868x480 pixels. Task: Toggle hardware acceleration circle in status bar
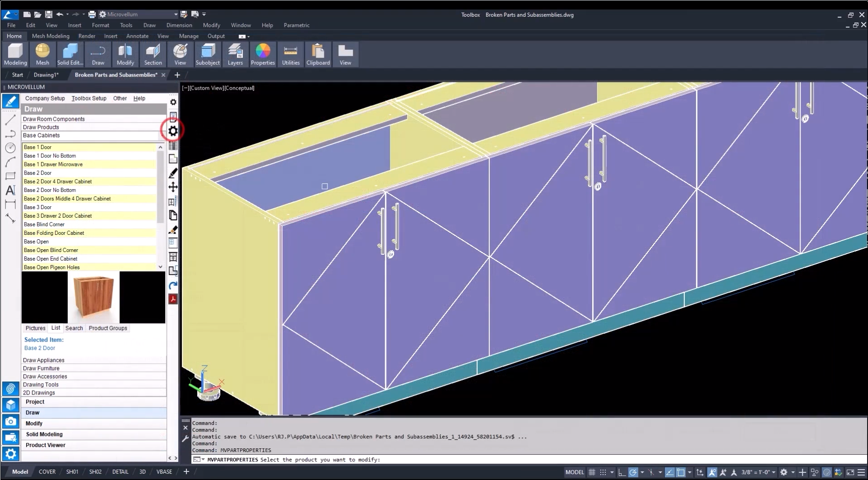coord(827,472)
